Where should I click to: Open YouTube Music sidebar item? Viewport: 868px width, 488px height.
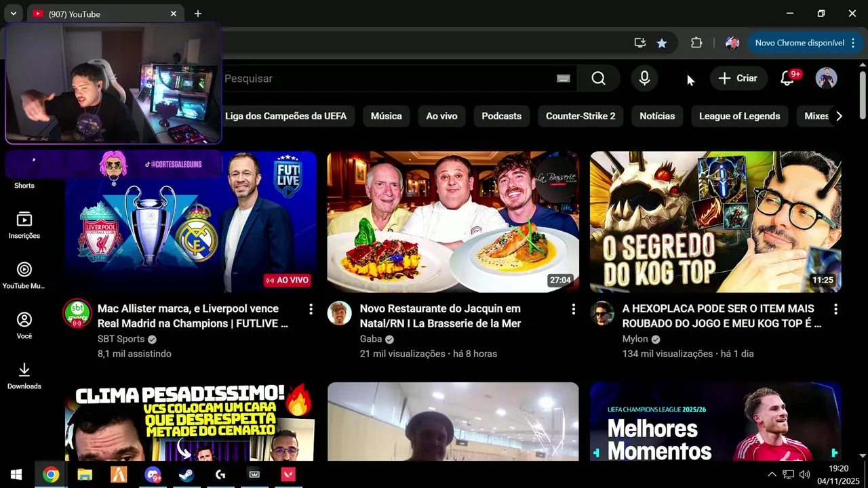point(24,276)
